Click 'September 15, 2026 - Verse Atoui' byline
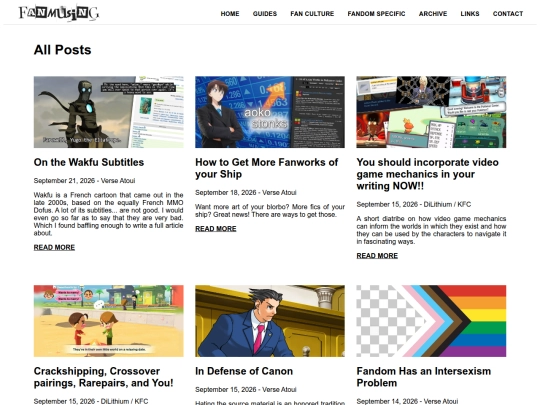The width and height of the screenshot is (540, 405). (x=246, y=390)
